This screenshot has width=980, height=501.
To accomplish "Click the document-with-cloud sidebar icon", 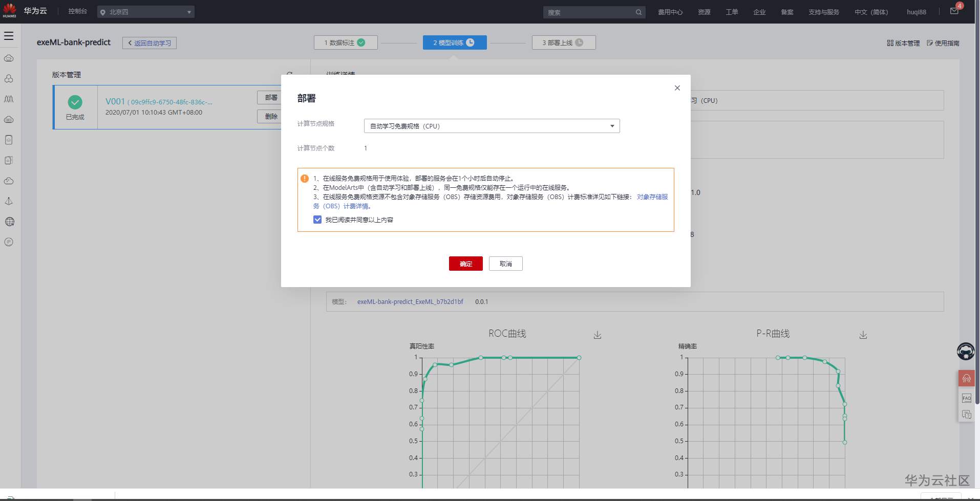I will pos(9,140).
